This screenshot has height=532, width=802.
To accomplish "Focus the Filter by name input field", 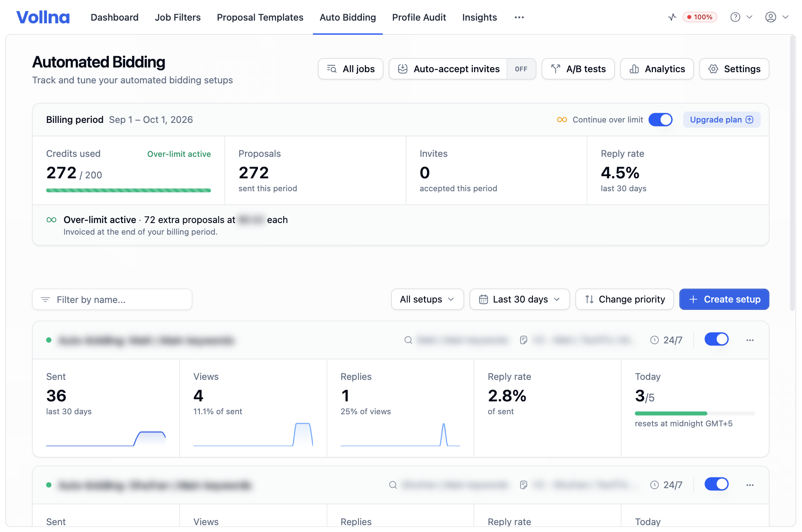I will (x=112, y=300).
